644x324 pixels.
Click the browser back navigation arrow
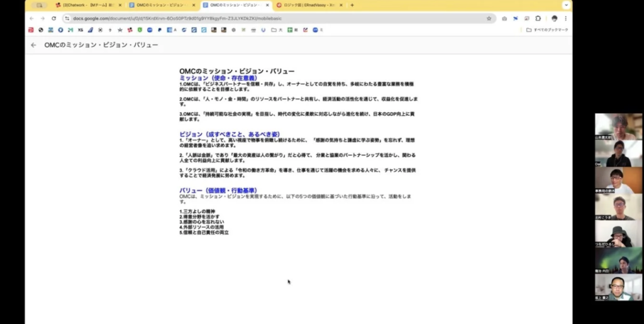coord(33,18)
